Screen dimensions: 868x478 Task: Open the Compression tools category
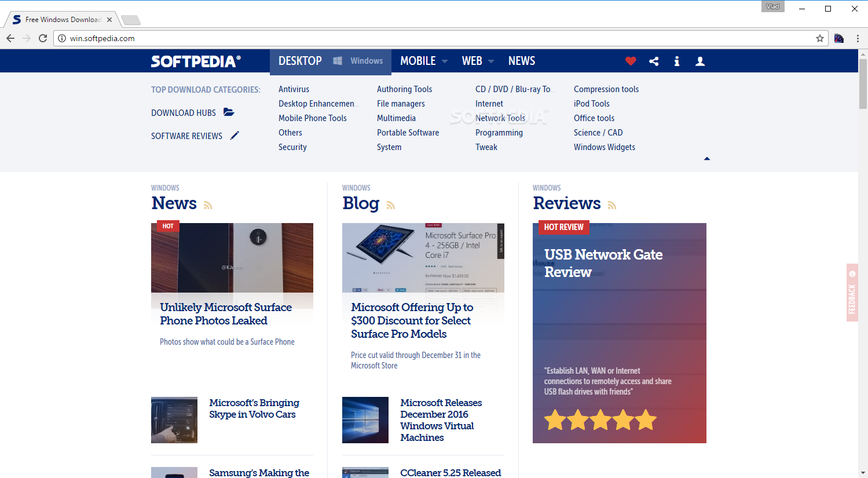pos(606,89)
